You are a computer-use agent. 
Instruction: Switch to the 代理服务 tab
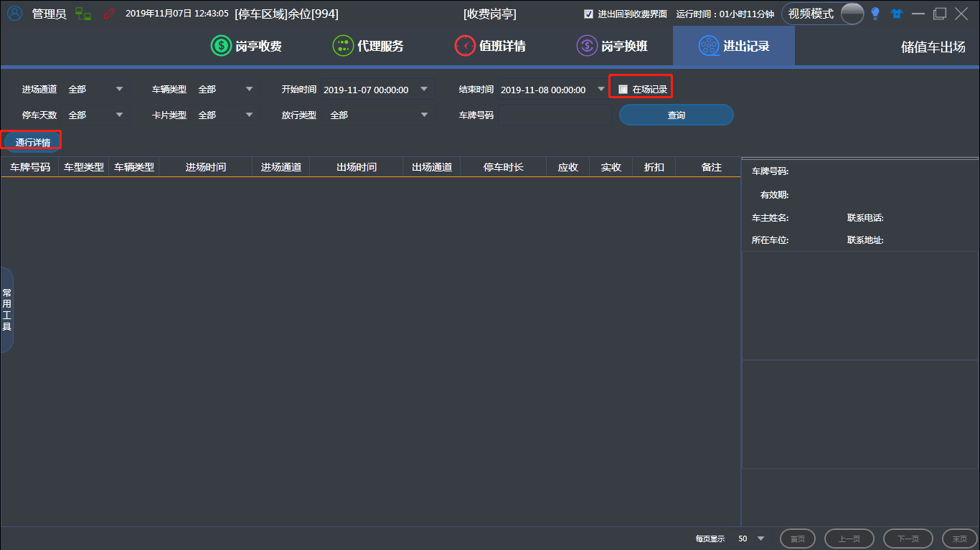tap(368, 46)
